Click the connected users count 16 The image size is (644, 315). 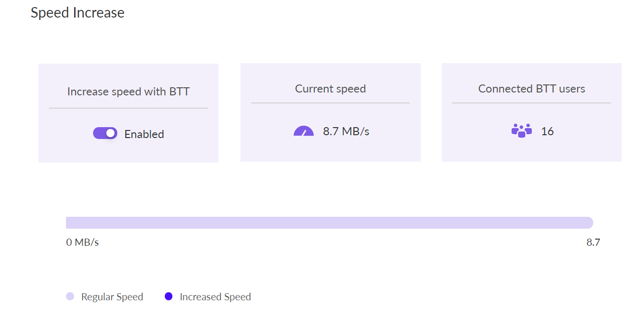tap(547, 131)
